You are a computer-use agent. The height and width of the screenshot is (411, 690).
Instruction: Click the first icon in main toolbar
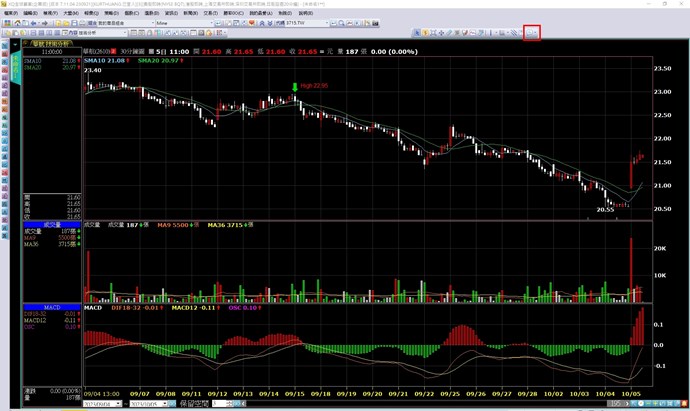click(6, 22)
